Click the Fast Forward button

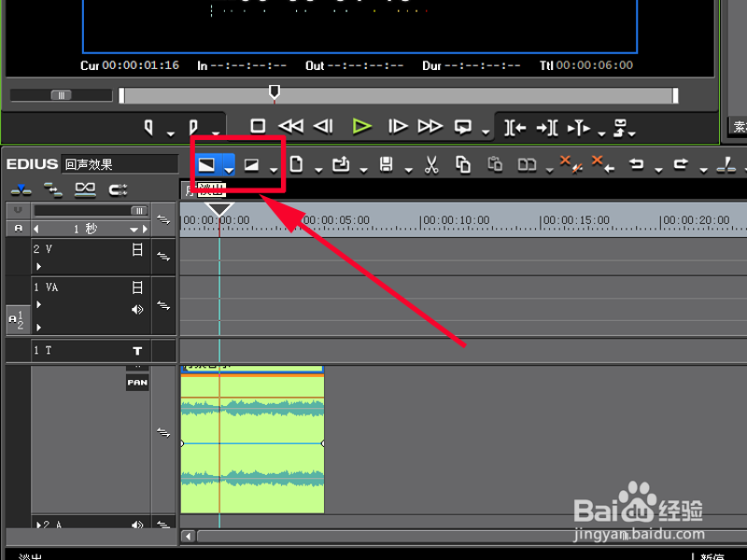[430, 126]
